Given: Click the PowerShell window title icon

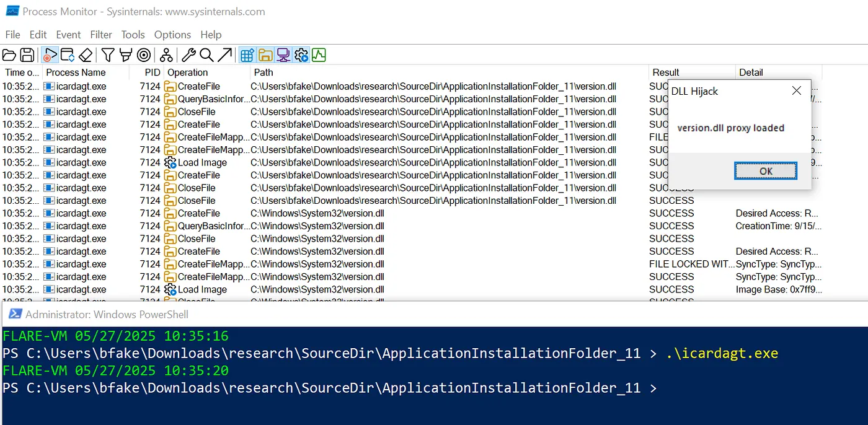Looking at the screenshot, I should click(x=15, y=314).
